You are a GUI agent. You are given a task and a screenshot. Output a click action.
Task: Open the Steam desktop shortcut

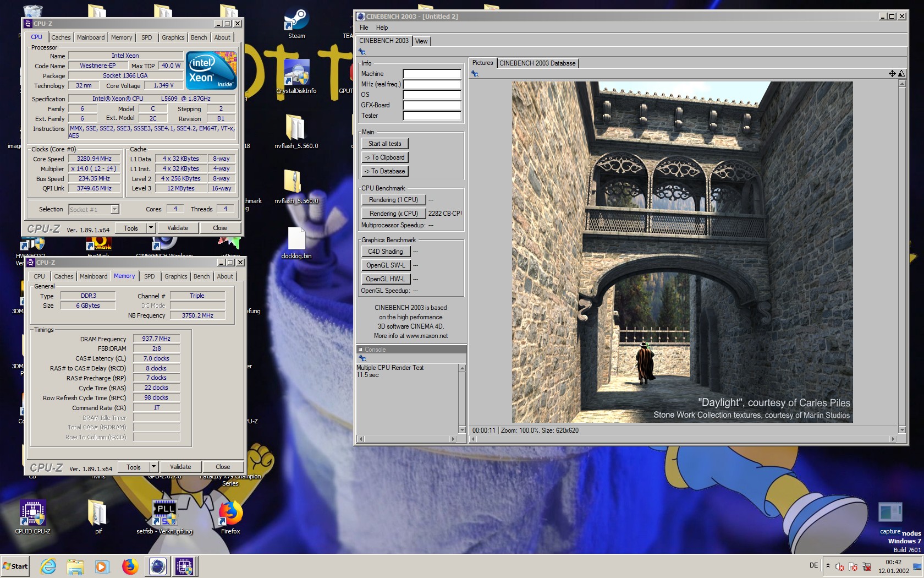point(296,22)
